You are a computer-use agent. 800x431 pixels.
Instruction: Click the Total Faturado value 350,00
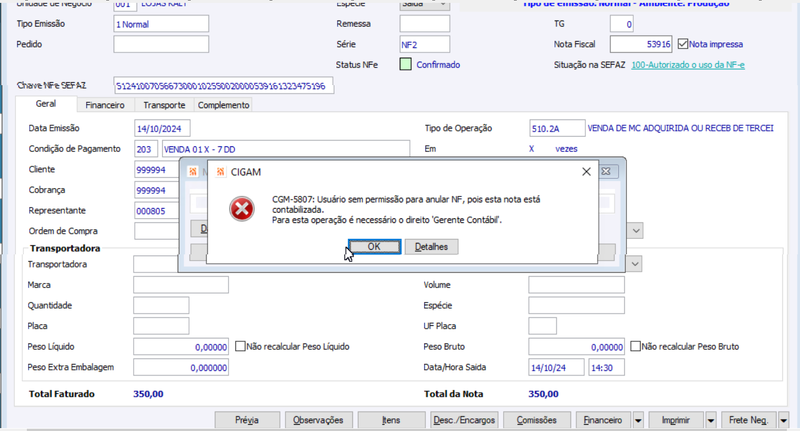pyautogui.click(x=148, y=394)
